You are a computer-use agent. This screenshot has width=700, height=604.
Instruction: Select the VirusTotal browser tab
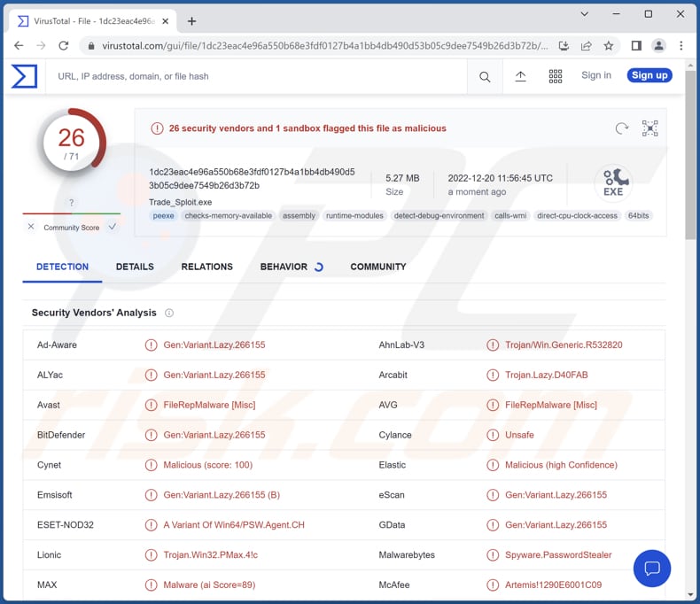[92, 21]
